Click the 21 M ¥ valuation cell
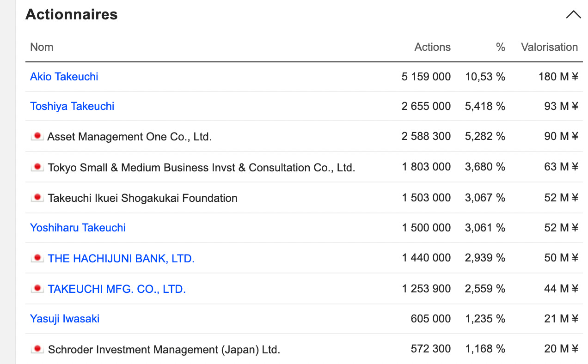Screen dimensions: 588x364 pos(561,319)
